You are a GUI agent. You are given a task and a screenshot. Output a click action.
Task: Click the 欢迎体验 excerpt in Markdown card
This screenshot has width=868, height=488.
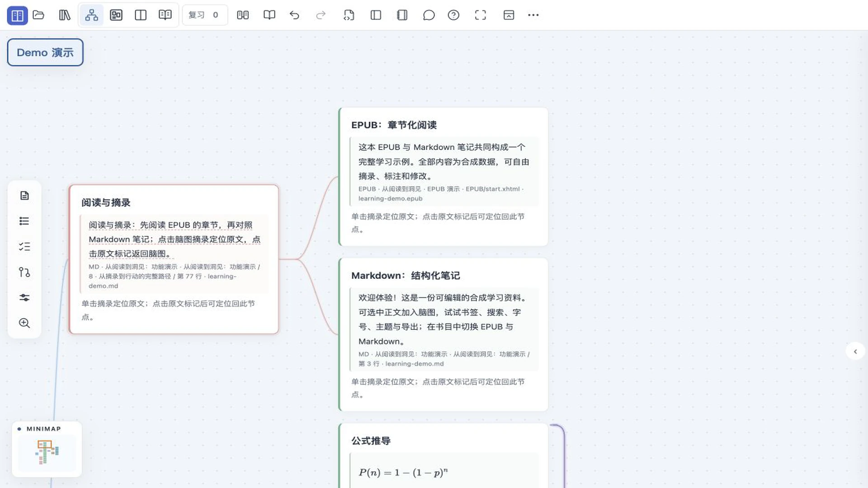click(443, 319)
